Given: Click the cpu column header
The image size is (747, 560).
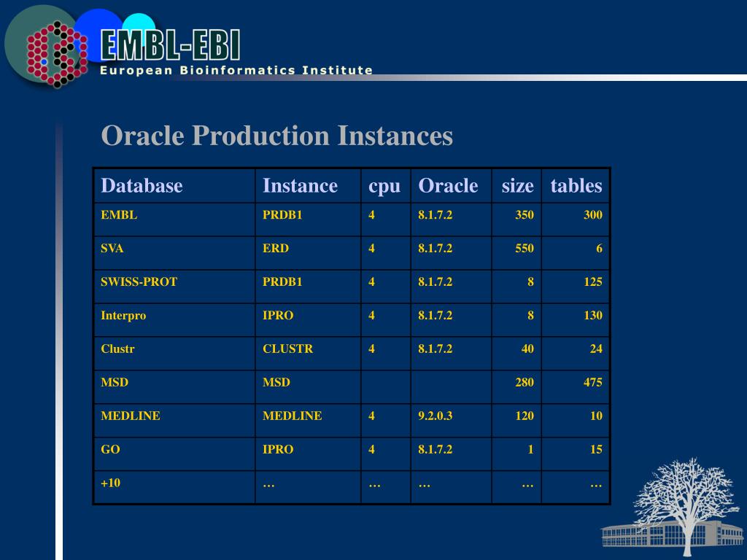Looking at the screenshot, I should pos(384,187).
